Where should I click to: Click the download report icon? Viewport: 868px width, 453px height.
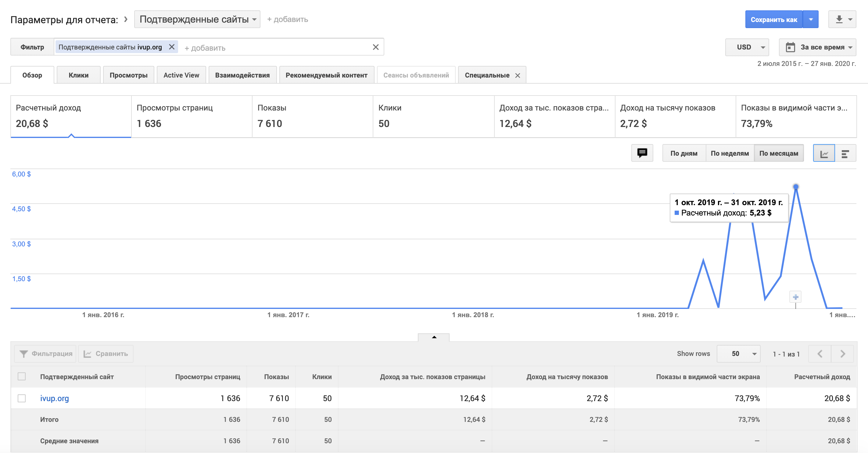coord(839,20)
